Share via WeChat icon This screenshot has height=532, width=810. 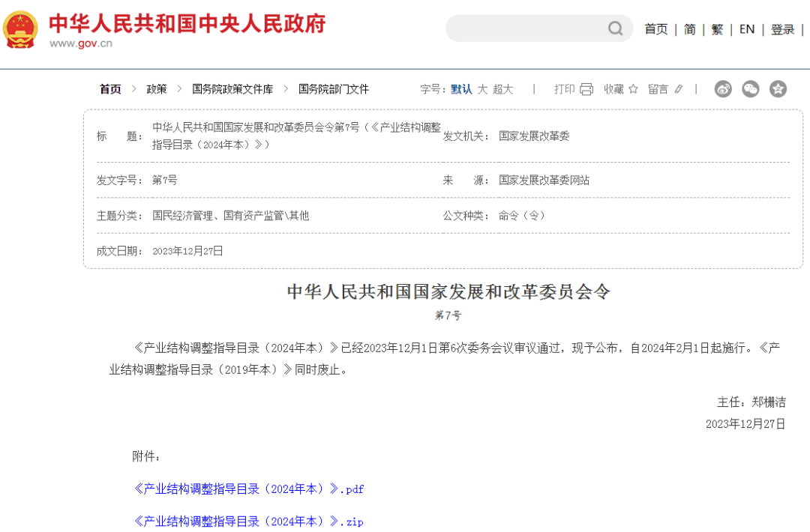pos(750,89)
